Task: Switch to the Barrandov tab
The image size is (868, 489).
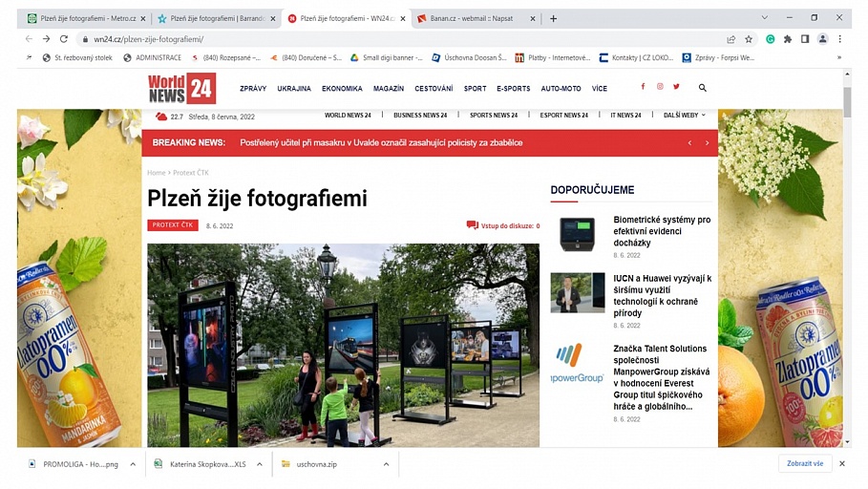Action: 215,18
